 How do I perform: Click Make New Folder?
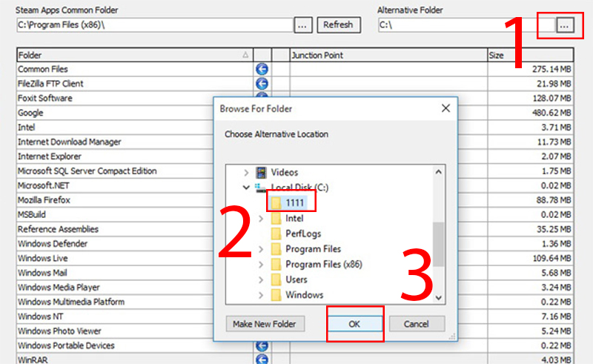pos(265,324)
